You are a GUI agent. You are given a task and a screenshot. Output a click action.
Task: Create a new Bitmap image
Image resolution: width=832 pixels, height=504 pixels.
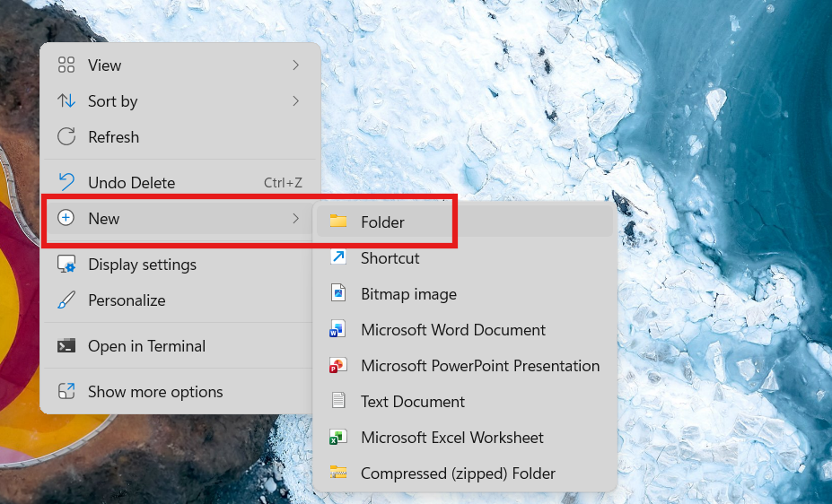465,293
